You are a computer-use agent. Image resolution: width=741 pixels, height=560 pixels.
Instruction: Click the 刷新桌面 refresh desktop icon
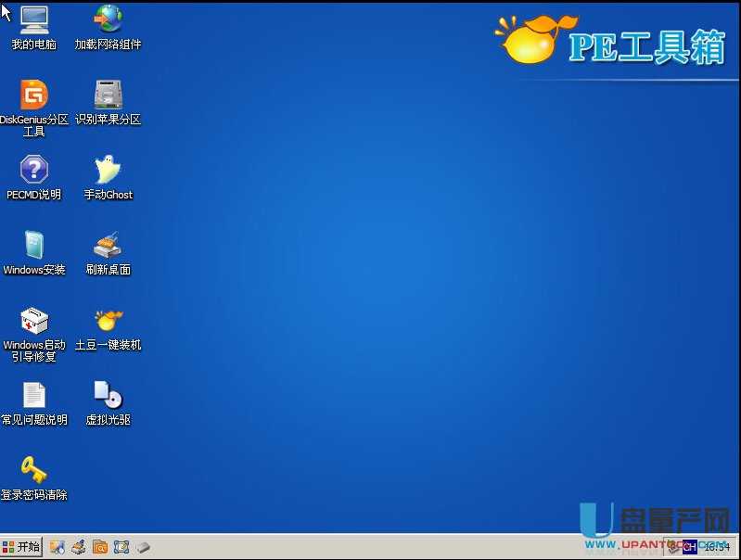[109, 246]
